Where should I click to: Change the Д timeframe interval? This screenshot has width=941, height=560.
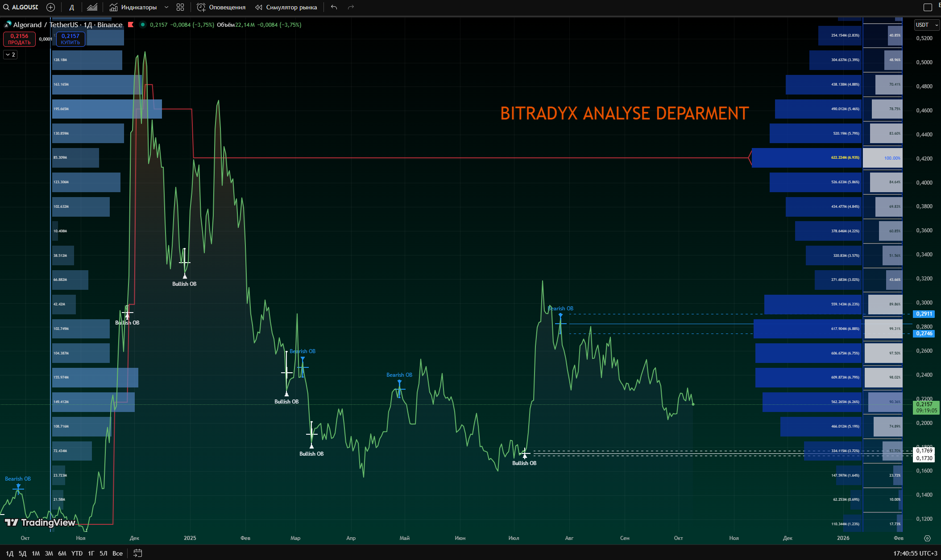point(71,7)
